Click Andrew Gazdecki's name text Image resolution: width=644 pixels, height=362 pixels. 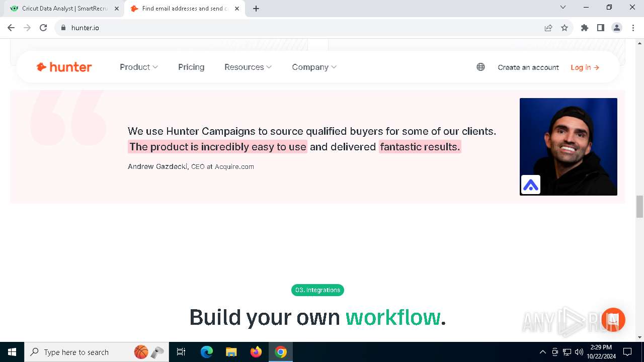pyautogui.click(x=157, y=166)
